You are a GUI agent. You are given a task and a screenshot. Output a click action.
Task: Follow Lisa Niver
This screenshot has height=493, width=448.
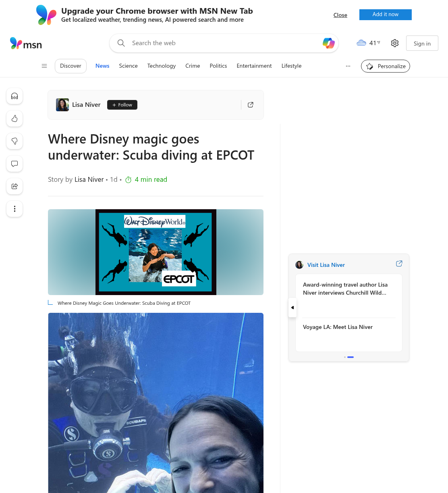122,105
